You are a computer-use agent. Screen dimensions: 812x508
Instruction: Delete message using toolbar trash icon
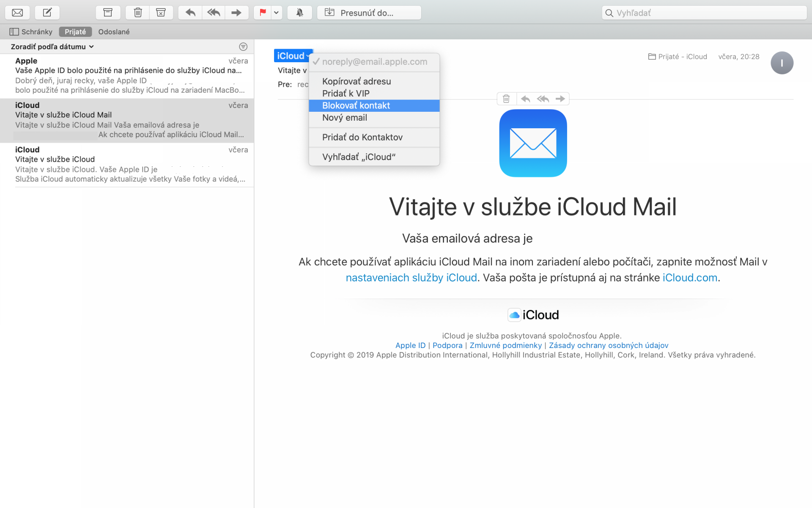(x=138, y=13)
